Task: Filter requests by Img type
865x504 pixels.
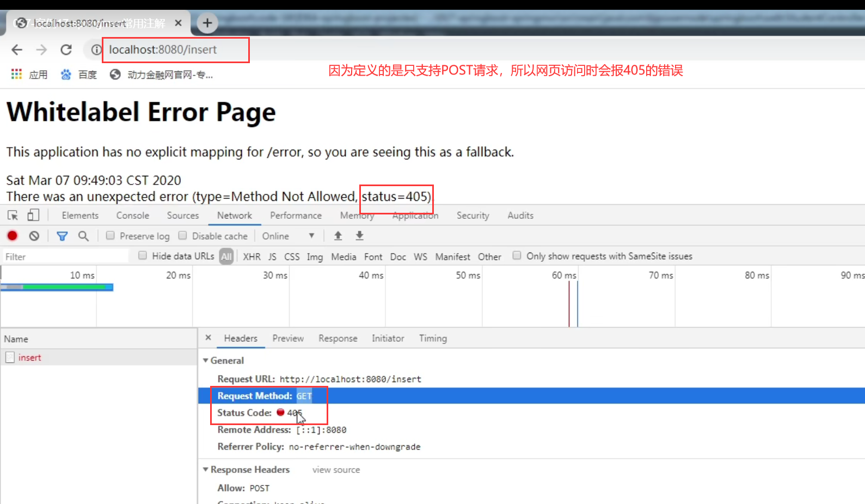Action: point(315,256)
